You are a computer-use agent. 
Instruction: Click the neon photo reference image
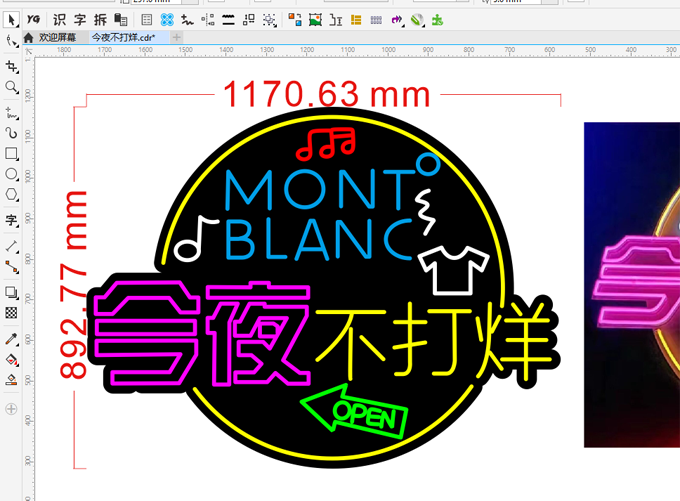coord(632,285)
